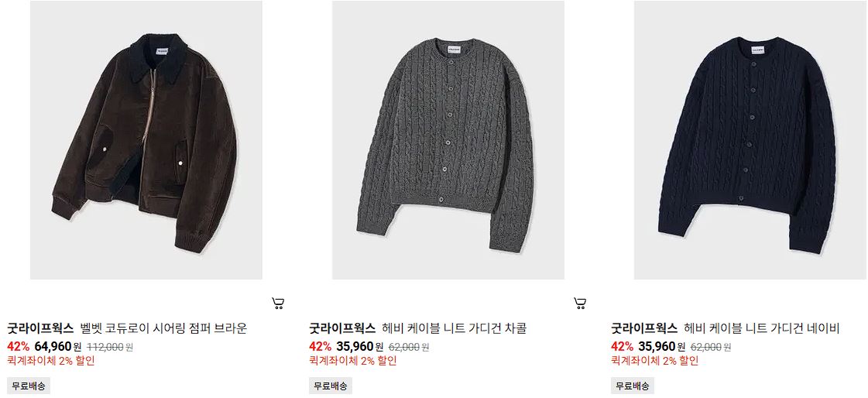
Task: Open the charcoal cable knit cardigan image
Action: click(x=448, y=140)
